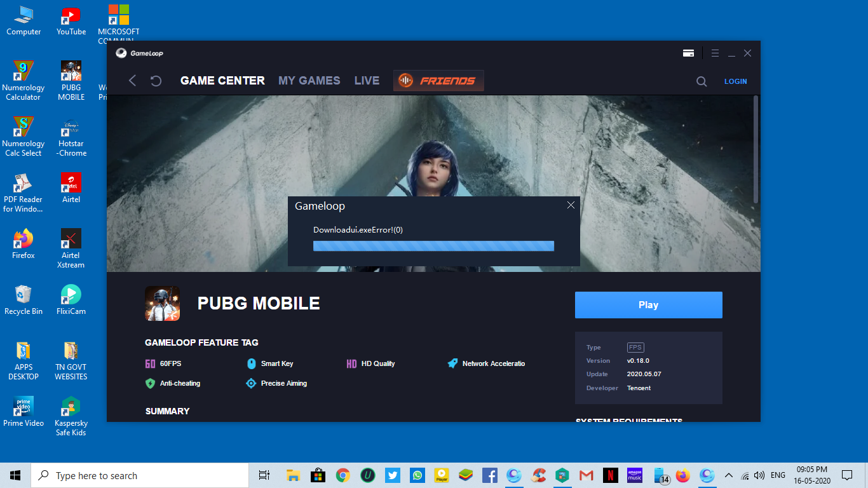
Task: Switch to the GAME CENTER tab
Action: point(222,81)
